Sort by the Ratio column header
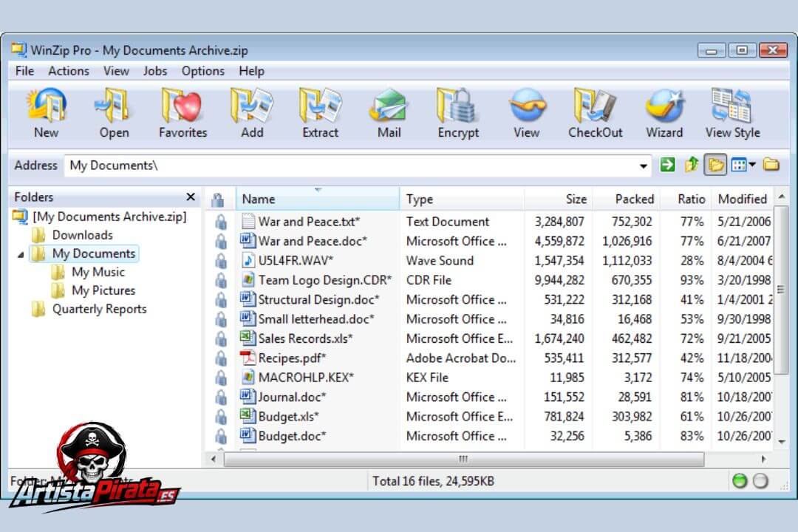The width and height of the screenshot is (798, 532). pyautogui.click(x=685, y=199)
